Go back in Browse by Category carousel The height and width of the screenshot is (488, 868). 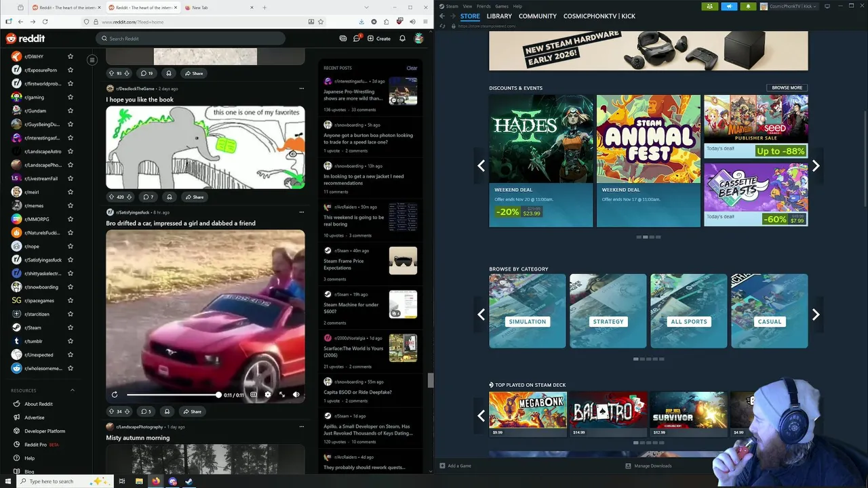click(x=481, y=314)
